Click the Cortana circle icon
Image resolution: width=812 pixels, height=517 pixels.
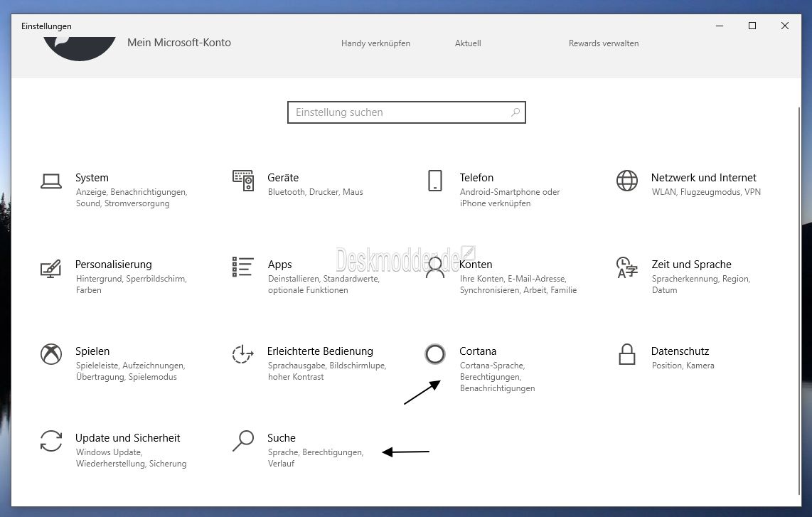tap(435, 354)
